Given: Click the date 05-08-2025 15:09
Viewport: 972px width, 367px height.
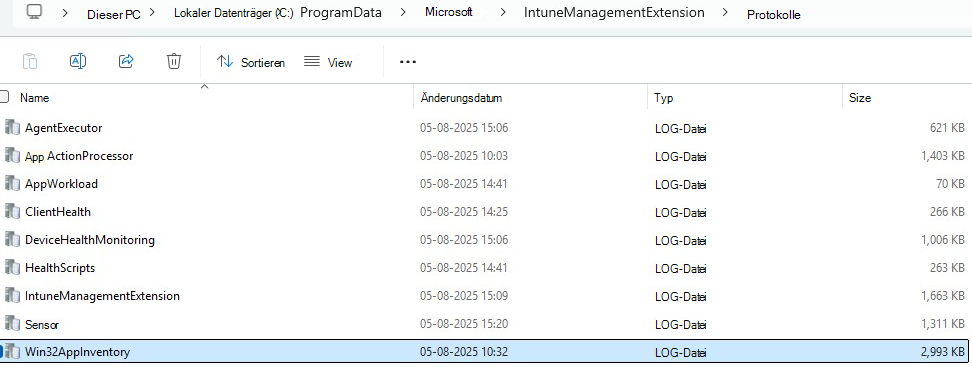Looking at the screenshot, I should (464, 296).
